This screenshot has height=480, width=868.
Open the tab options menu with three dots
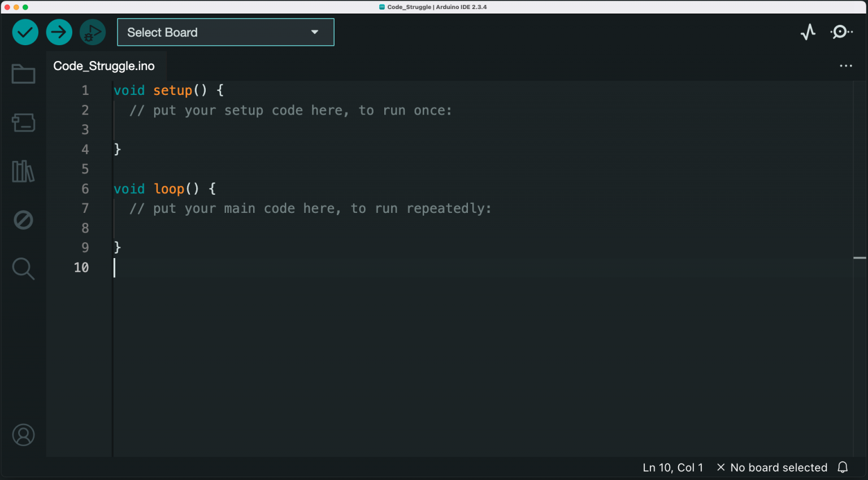click(x=845, y=66)
